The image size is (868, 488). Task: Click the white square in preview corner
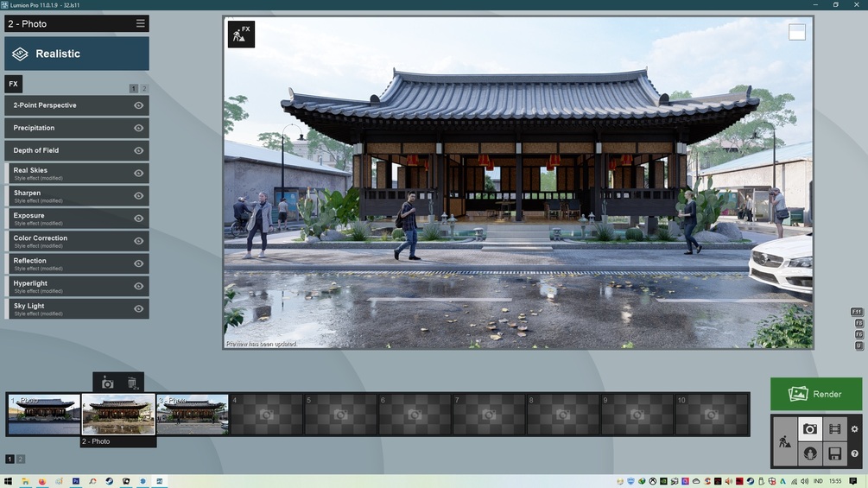(x=796, y=32)
